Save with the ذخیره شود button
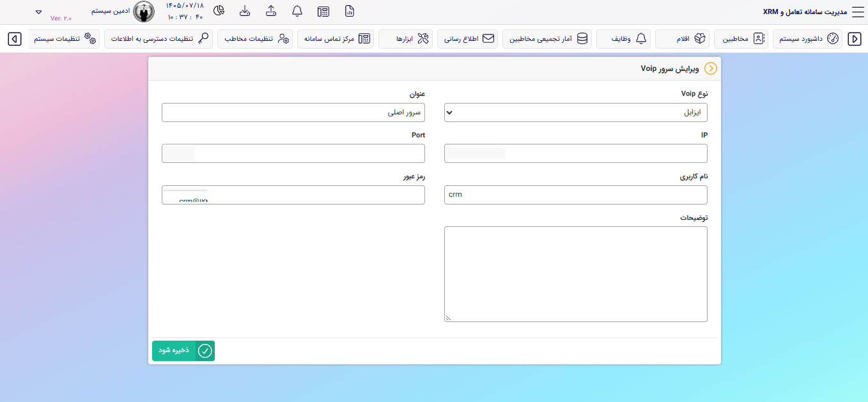 tap(183, 351)
